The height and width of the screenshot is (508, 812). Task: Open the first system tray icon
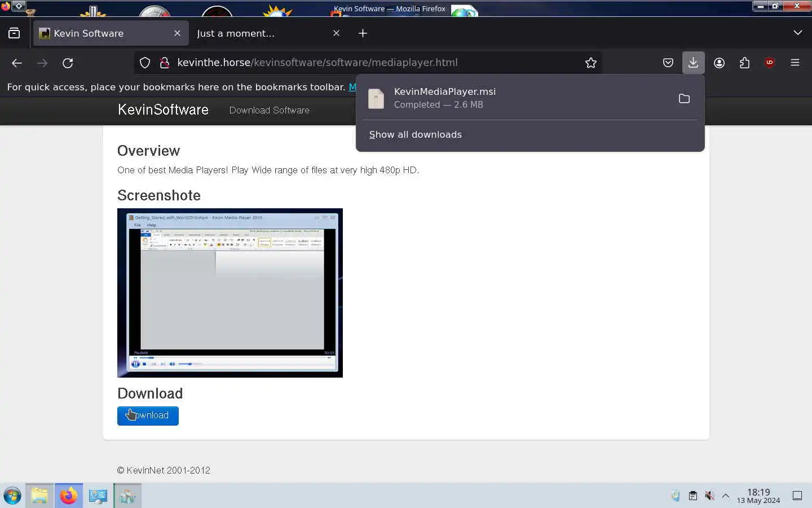coord(676,496)
